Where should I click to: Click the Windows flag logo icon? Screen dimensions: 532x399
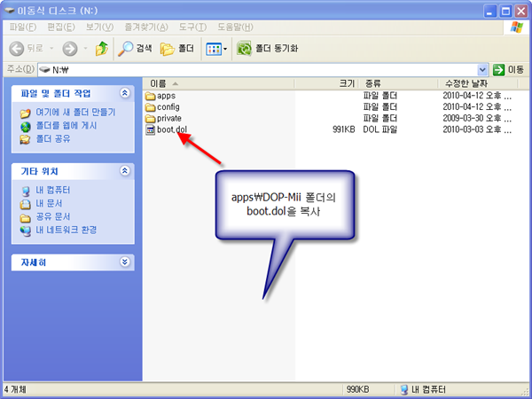point(516,27)
